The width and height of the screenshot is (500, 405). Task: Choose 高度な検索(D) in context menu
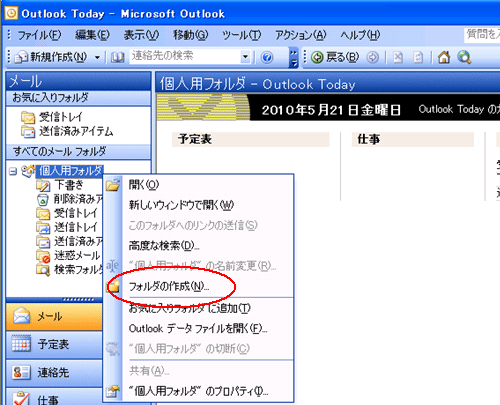(198, 246)
